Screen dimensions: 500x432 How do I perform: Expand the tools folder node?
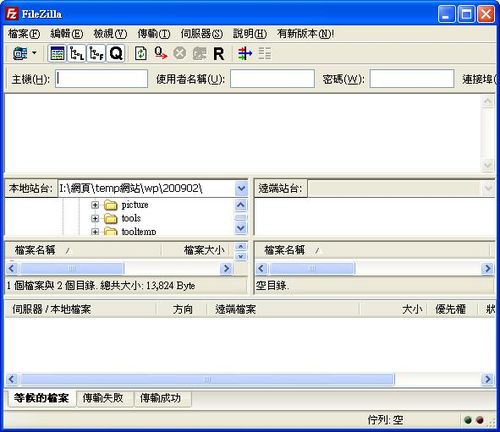pyautogui.click(x=95, y=218)
